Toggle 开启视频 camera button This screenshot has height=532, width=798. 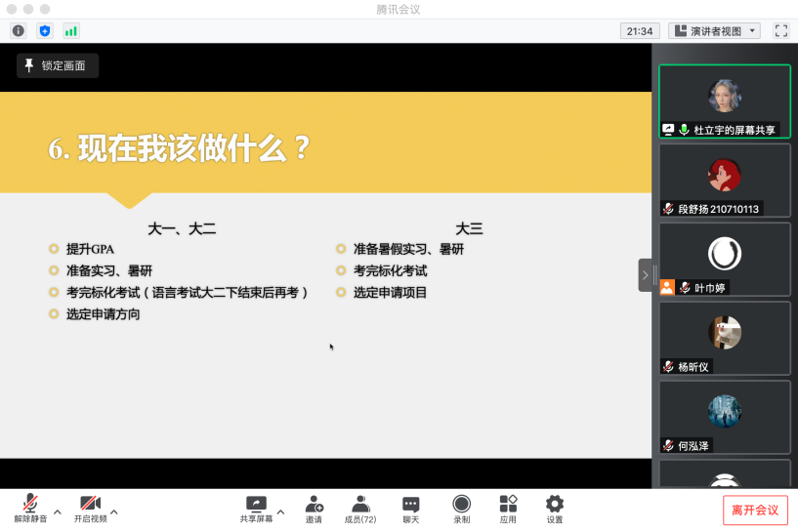(90, 509)
